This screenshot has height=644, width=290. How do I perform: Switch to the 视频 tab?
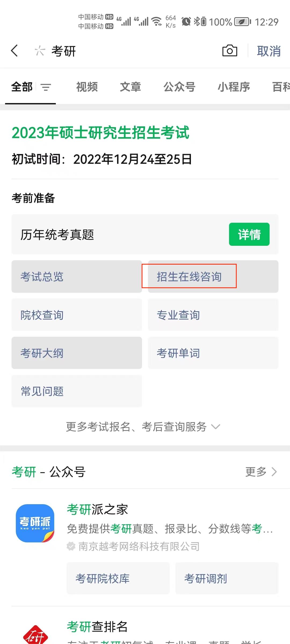[x=87, y=87]
